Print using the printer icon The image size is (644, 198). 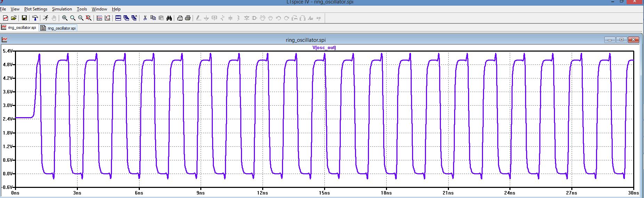click(x=188, y=18)
